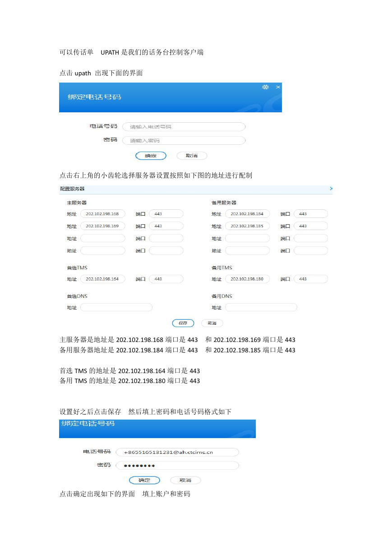
Task: Click the 备用服务器 section heading
Action: tap(224, 203)
